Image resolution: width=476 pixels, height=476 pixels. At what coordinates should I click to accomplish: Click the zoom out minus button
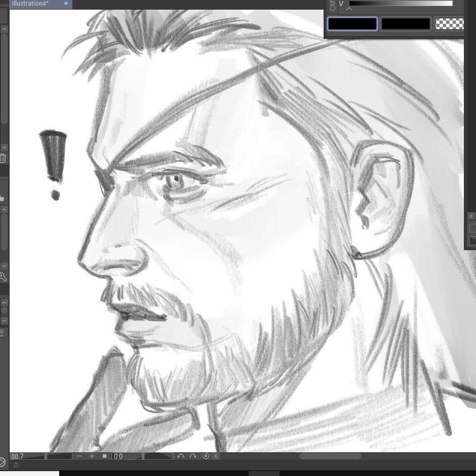[x=79, y=456]
